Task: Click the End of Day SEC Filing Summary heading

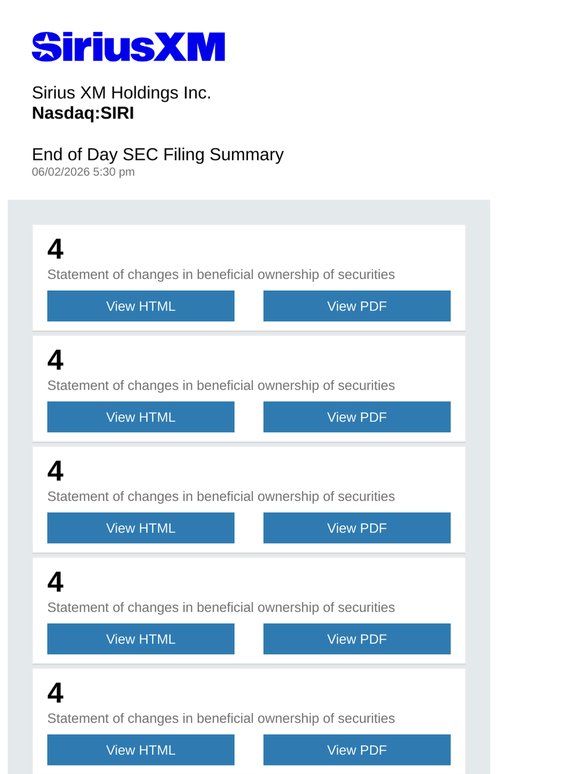Action: [x=158, y=155]
